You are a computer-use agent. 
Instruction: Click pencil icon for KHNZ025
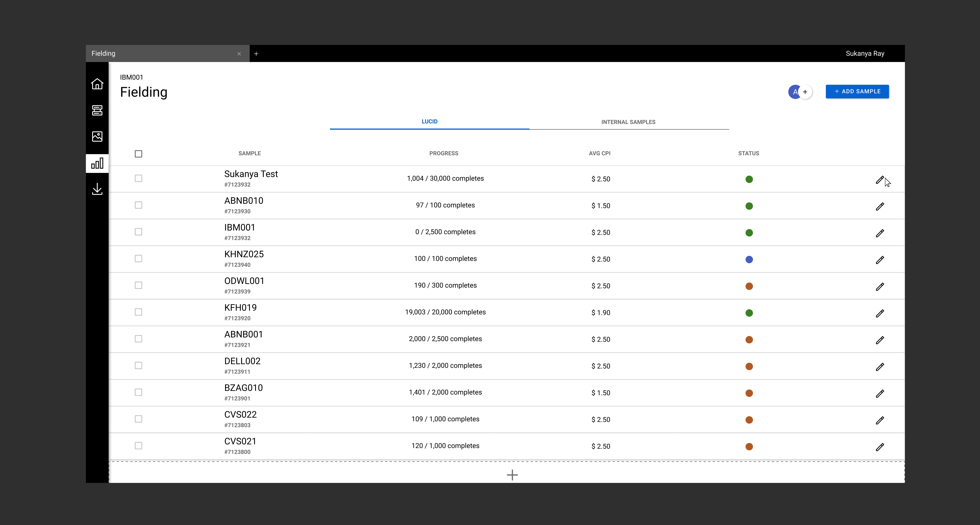coord(880,260)
